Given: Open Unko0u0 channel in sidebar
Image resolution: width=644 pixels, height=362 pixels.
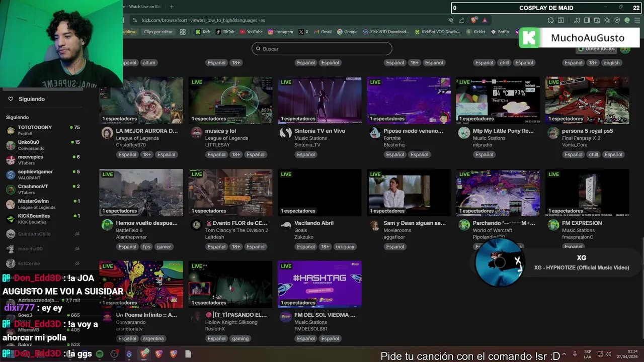Looking at the screenshot, I should pyautogui.click(x=43, y=145).
